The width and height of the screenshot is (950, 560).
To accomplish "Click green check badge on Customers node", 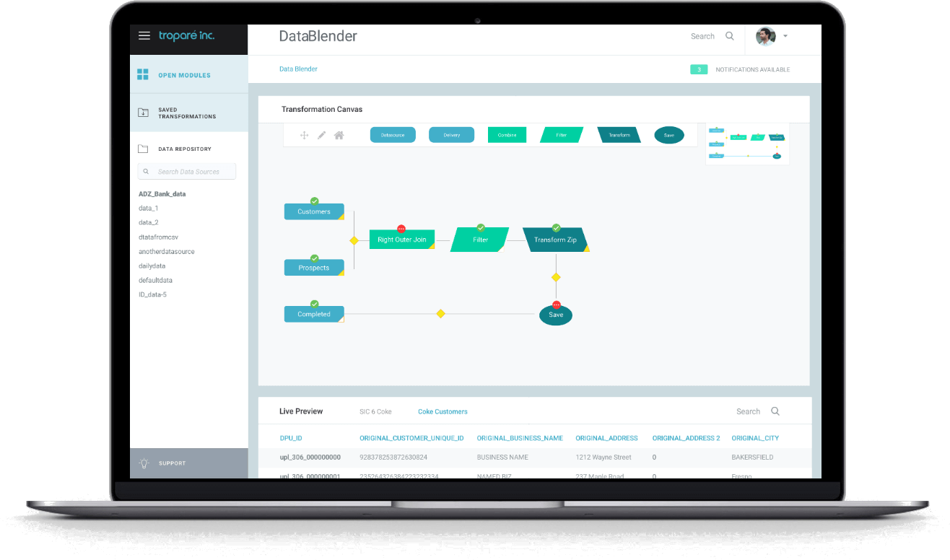I will point(314,201).
